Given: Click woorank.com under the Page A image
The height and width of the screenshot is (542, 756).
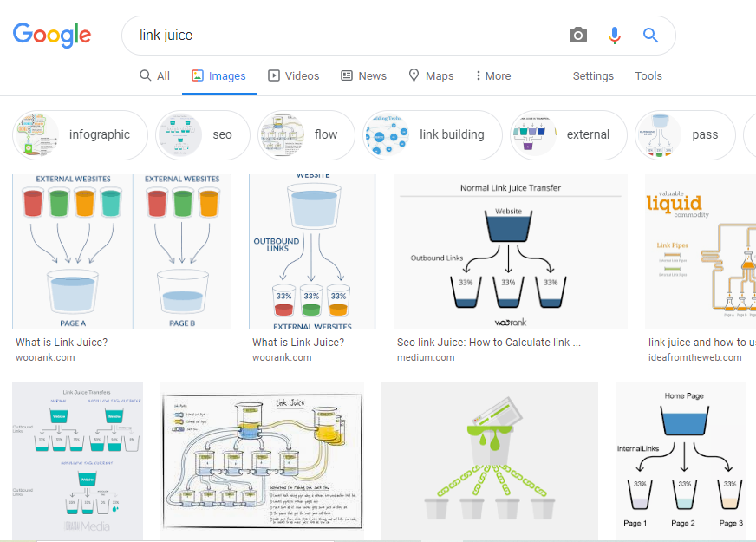Looking at the screenshot, I should tap(45, 358).
